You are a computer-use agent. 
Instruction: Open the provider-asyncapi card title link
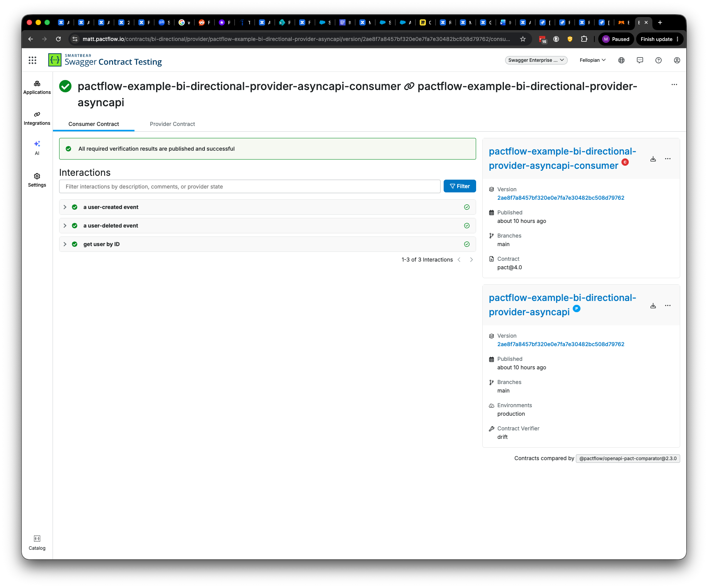[x=562, y=305]
